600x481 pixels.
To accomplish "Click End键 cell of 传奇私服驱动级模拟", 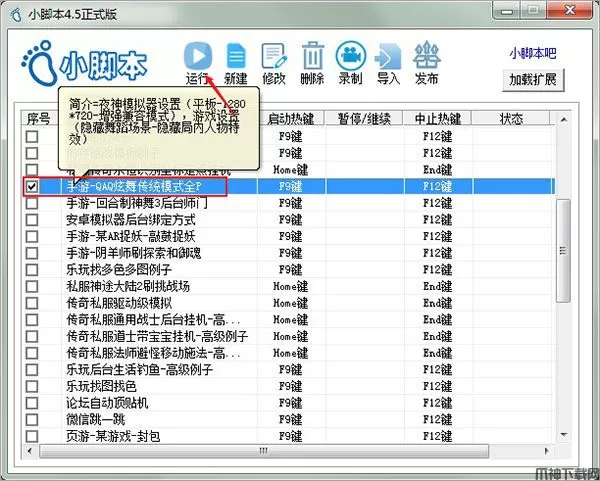I will (x=437, y=303).
